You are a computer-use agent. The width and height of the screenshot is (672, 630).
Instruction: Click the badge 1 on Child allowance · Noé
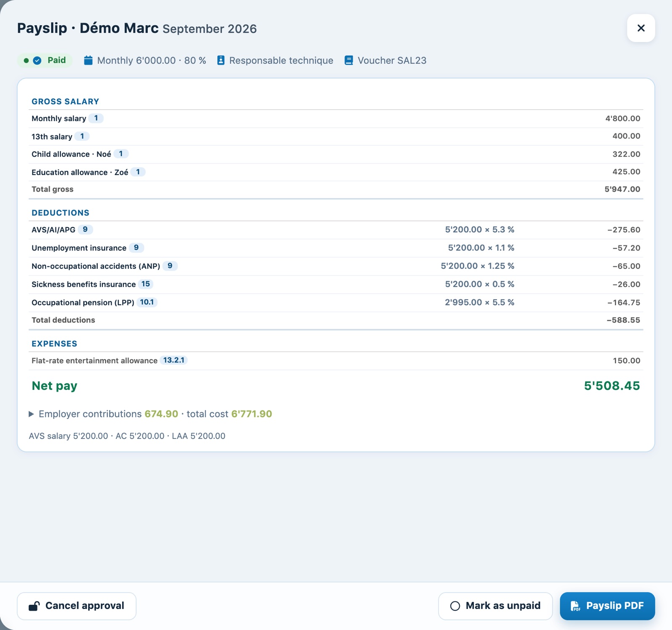click(121, 154)
